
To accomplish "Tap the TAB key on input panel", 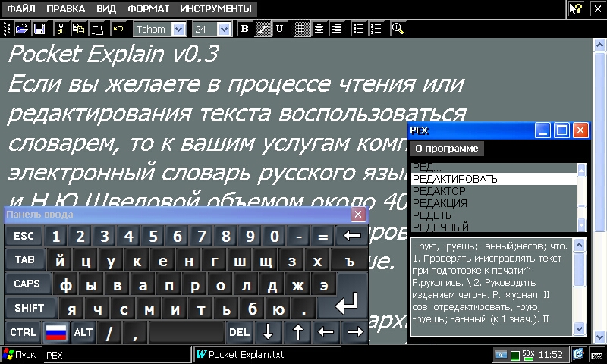I will 25,259.
